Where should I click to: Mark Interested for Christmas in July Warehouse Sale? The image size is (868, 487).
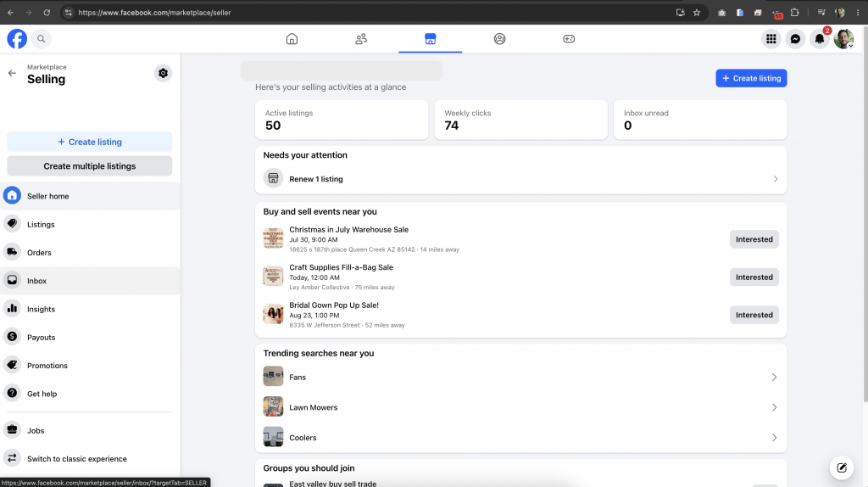click(754, 239)
